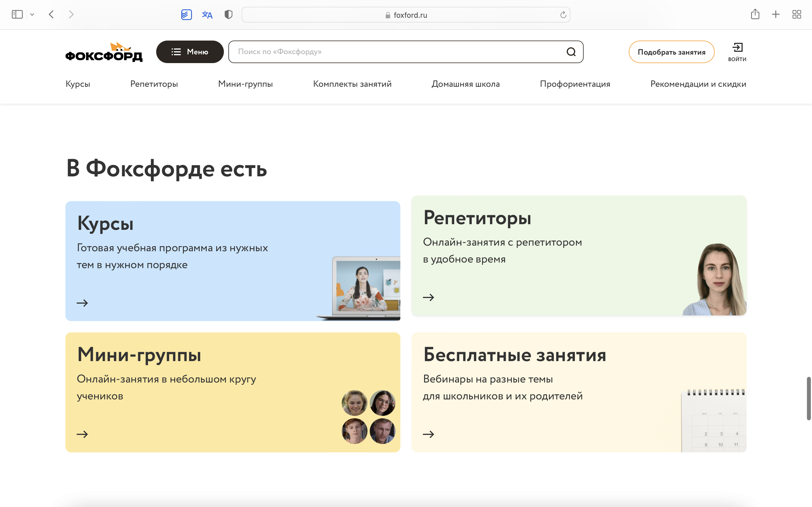Screen dimensions: 812x507
Task: Click the translate page icon
Action: point(207,15)
